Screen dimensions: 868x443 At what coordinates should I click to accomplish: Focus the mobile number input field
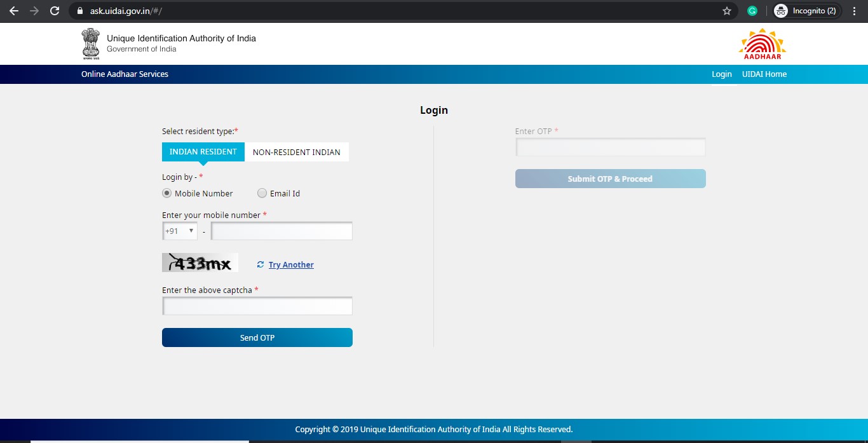(281, 231)
